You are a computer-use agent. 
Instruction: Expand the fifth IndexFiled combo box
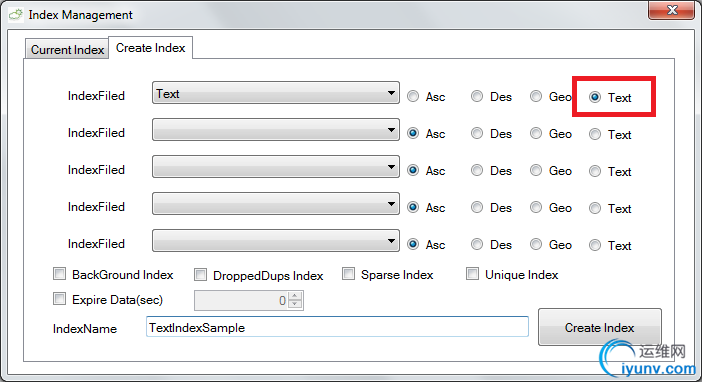click(x=276, y=241)
